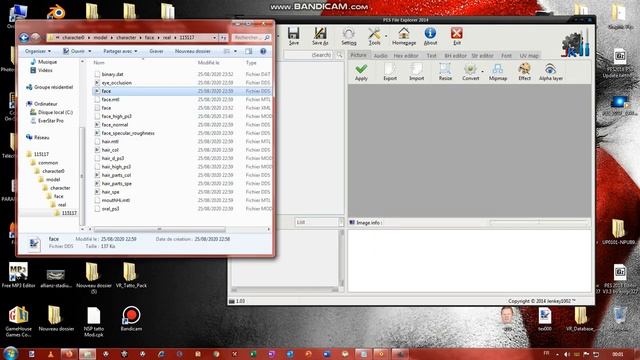Screen dimensions: 640x360
Task: Switch to the Font tab
Action: click(x=506, y=56)
